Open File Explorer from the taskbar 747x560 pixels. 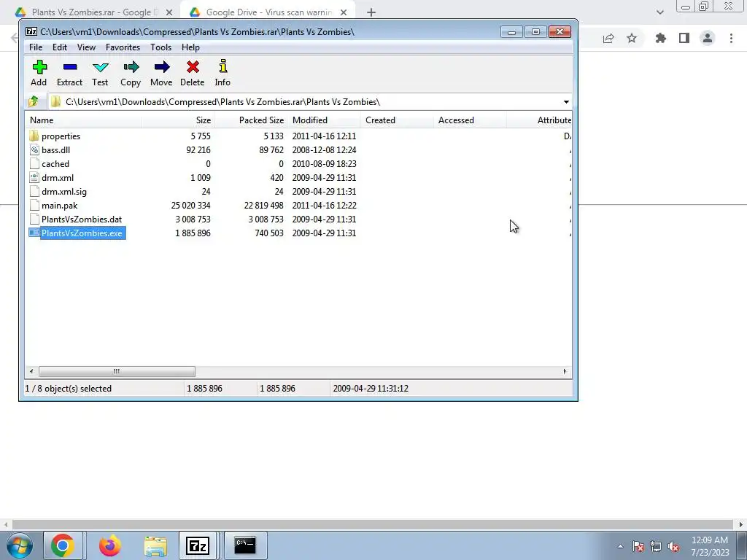coord(156,546)
